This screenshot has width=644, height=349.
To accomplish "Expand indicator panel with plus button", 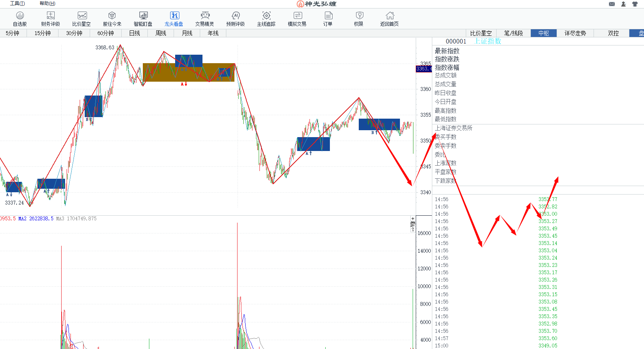I will (x=413, y=218).
